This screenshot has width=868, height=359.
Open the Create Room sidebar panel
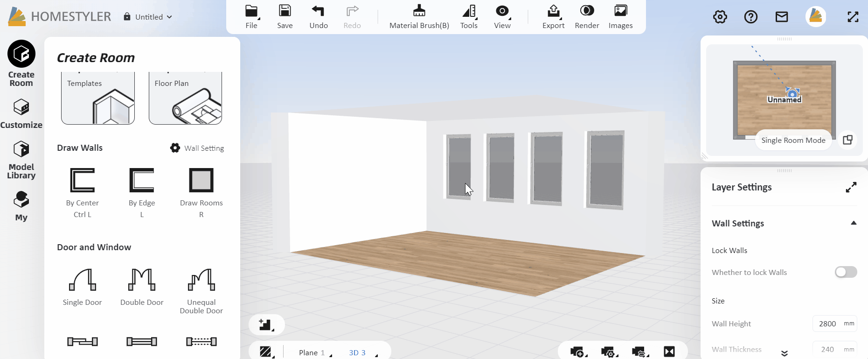21,63
